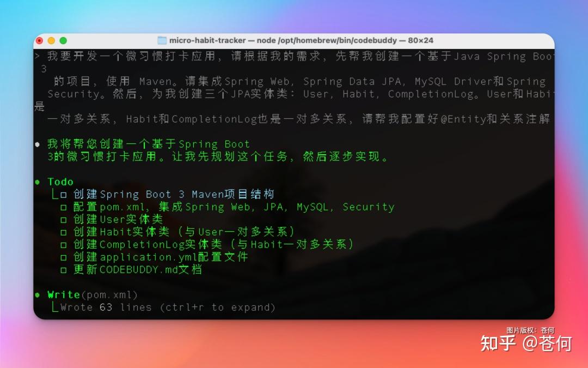
Task: Check the 更新CODEBUDDY.md文档 todo box
Action: (64, 270)
